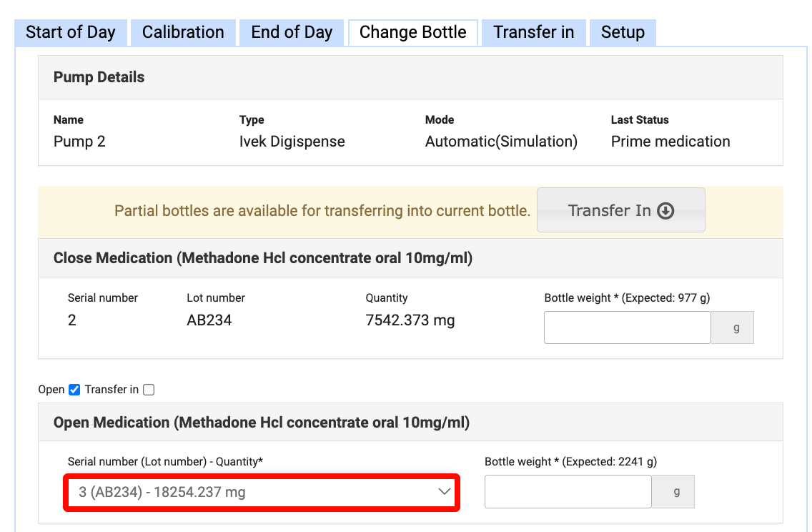Screen dimensions: 812x532
Task: Enable the Transfer in checkbox
Action: tap(149, 390)
